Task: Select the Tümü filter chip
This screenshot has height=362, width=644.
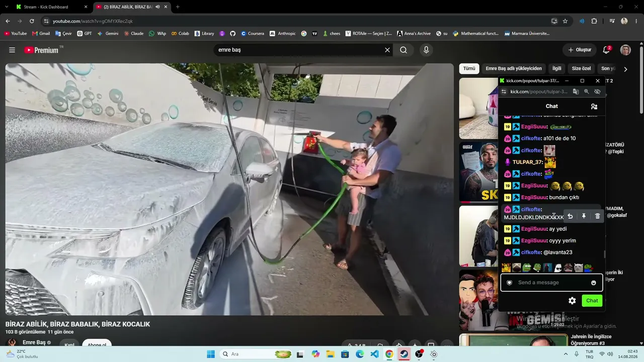Action: point(469,68)
